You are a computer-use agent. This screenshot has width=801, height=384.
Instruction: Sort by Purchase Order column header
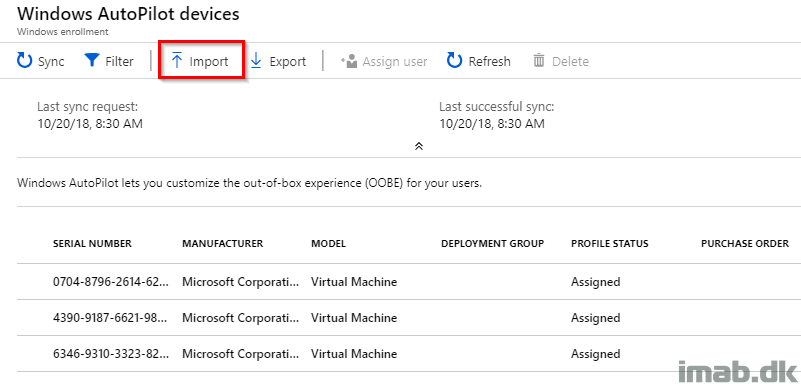pos(745,244)
